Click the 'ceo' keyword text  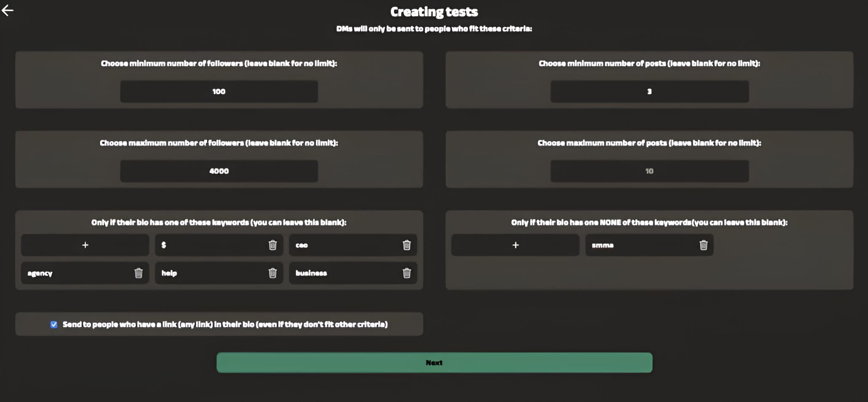pyautogui.click(x=301, y=245)
